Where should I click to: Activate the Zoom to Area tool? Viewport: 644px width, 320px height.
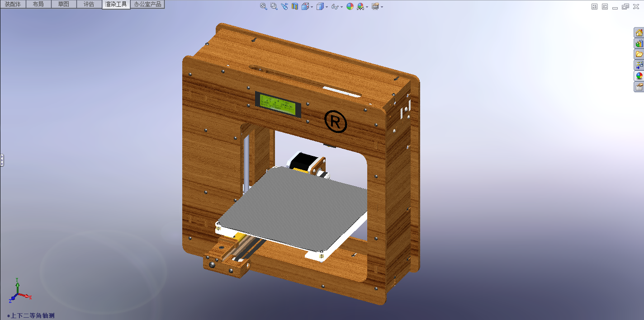[274, 6]
